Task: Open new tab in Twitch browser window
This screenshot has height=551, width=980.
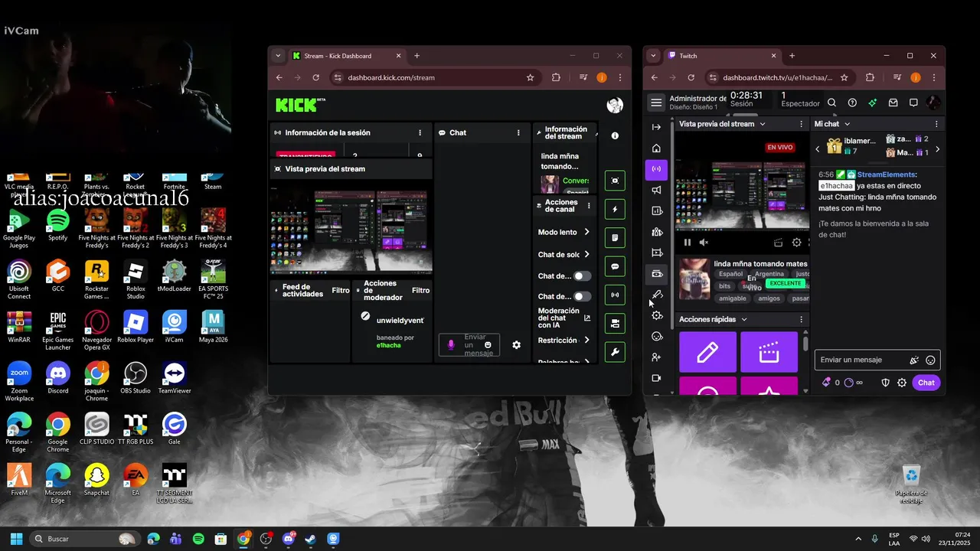Action: 792,56
